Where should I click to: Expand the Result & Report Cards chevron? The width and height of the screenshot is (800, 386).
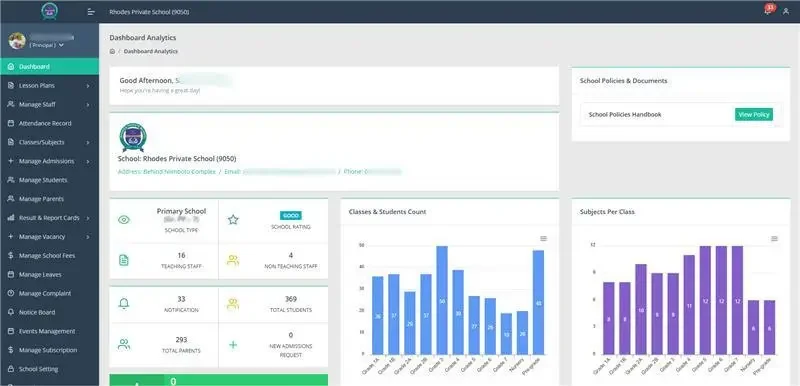88,218
